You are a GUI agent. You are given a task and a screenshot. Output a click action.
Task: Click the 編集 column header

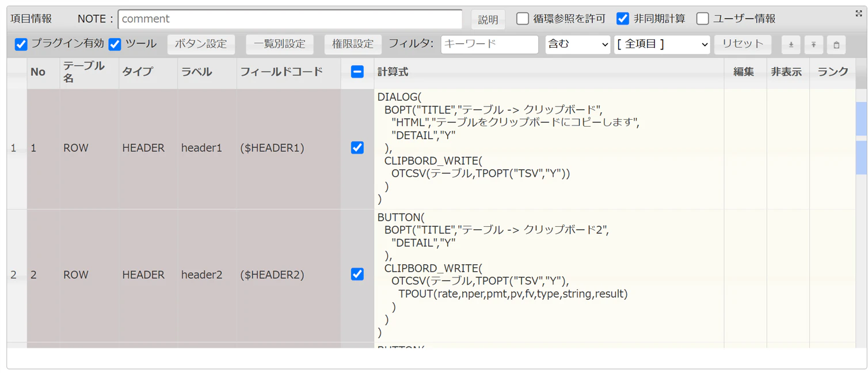coord(745,72)
